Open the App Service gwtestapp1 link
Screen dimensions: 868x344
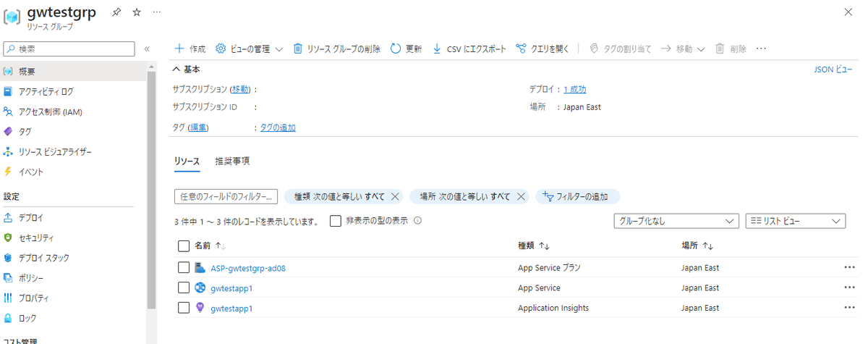click(x=231, y=288)
